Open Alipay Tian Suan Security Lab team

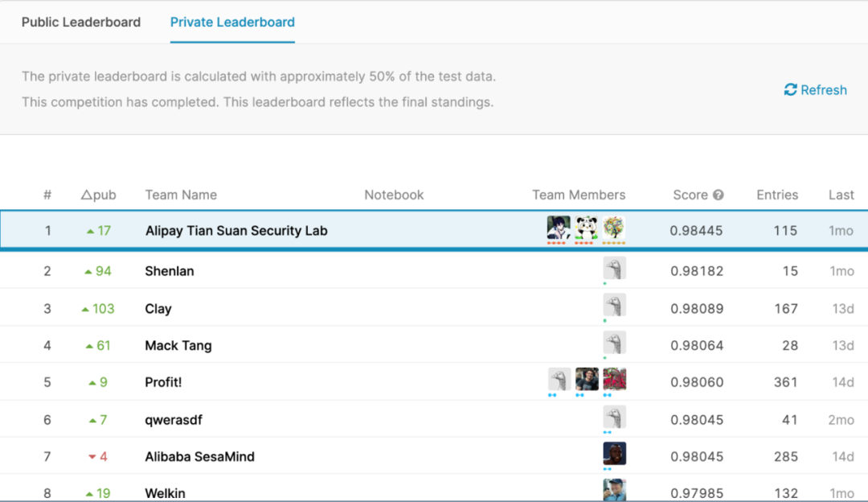236,231
